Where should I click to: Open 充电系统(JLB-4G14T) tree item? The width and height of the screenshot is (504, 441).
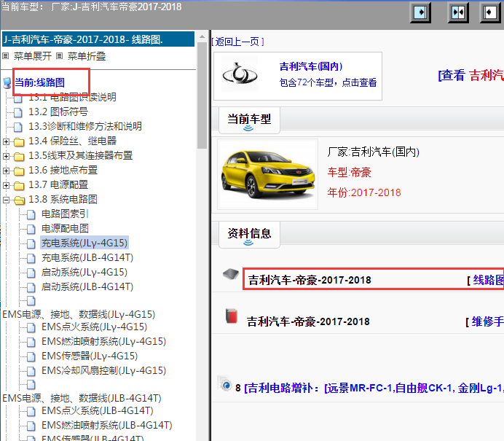[x=87, y=257]
